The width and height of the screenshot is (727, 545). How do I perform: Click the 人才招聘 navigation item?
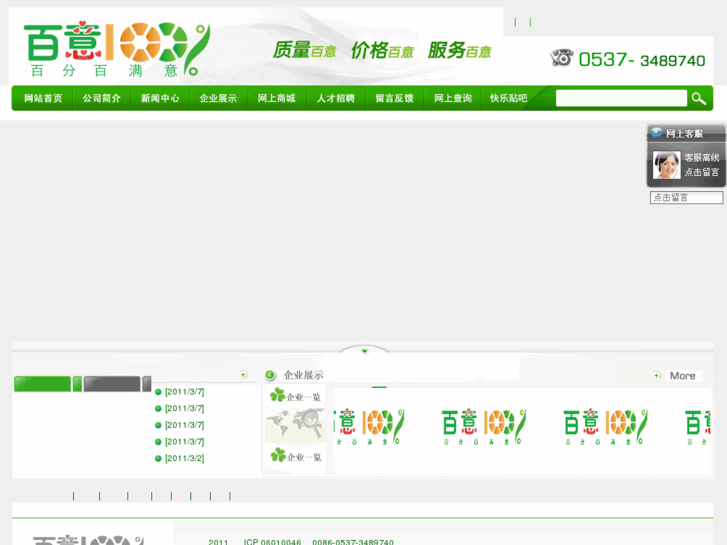335,98
